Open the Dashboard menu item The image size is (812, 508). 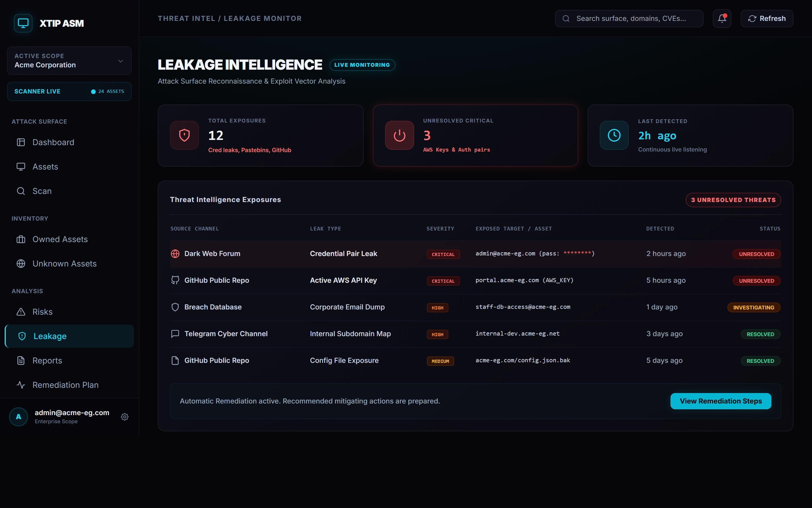tap(69, 142)
